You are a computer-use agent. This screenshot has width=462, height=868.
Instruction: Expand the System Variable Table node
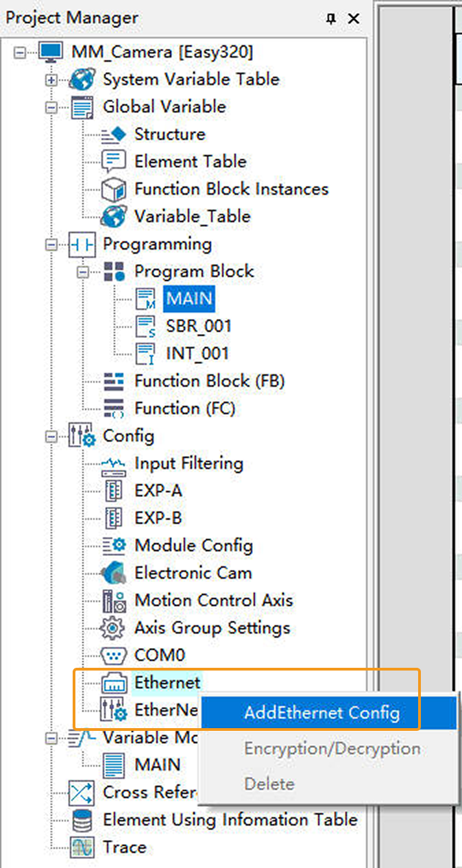pyautogui.click(x=51, y=80)
